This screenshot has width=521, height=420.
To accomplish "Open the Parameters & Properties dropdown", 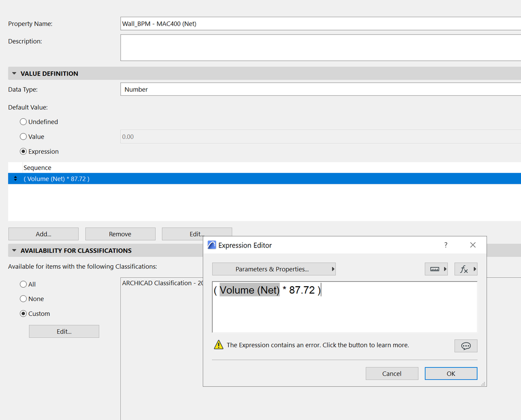I will 274,269.
